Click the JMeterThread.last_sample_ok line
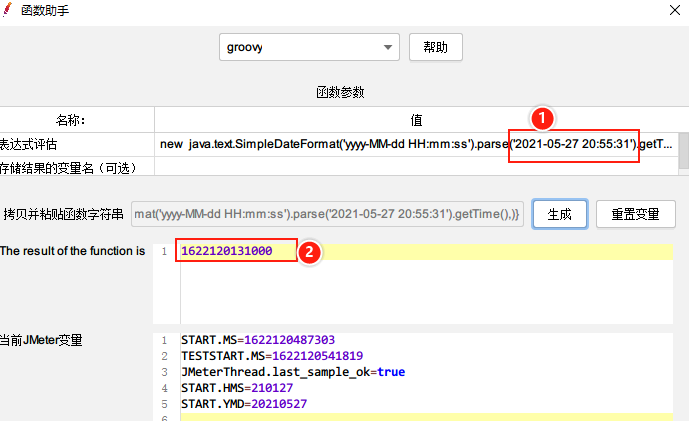The height and width of the screenshot is (421, 689). point(293,372)
